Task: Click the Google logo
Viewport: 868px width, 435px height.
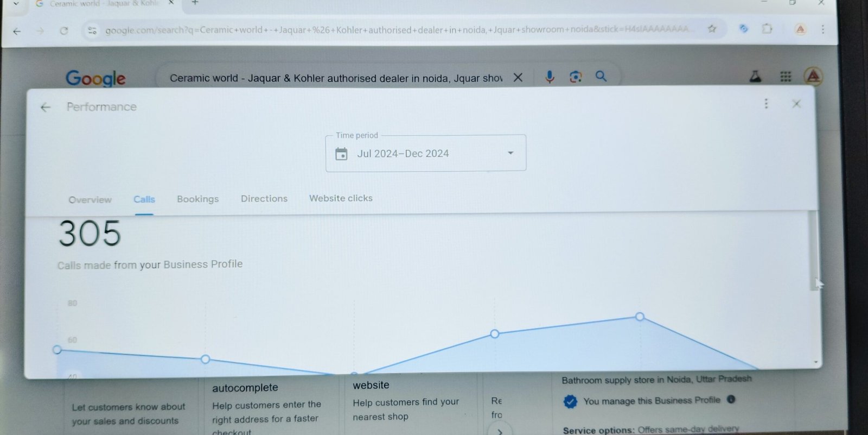Action: tap(95, 78)
